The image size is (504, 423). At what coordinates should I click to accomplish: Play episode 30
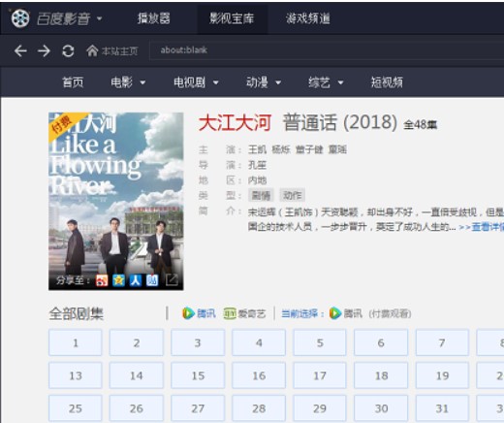[381, 408]
